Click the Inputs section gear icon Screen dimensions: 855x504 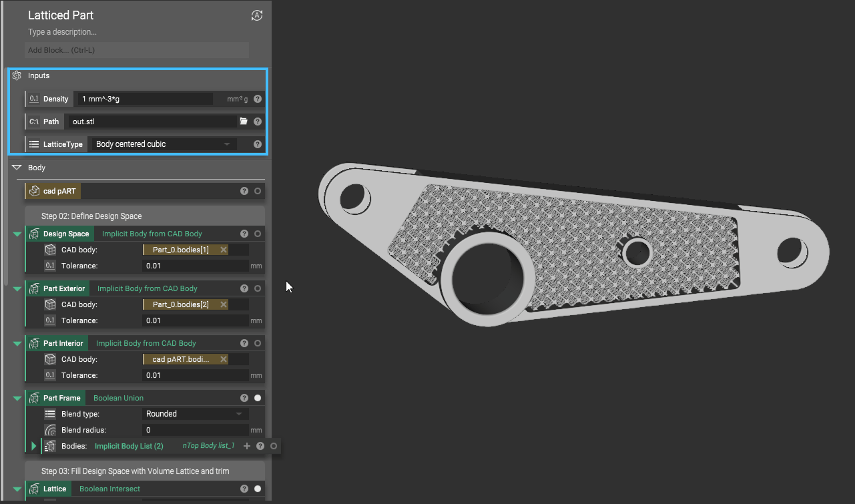17,75
